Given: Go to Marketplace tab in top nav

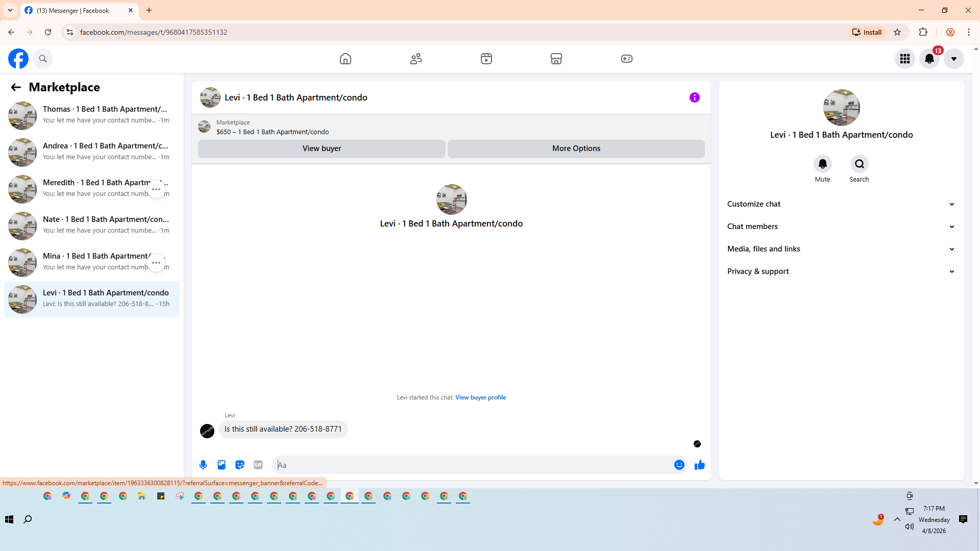Looking at the screenshot, I should [x=556, y=59].
